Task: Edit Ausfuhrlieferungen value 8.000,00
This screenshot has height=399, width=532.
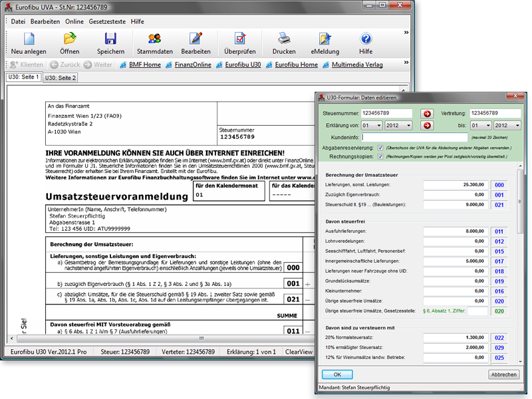Action: [x=456, y=231]
